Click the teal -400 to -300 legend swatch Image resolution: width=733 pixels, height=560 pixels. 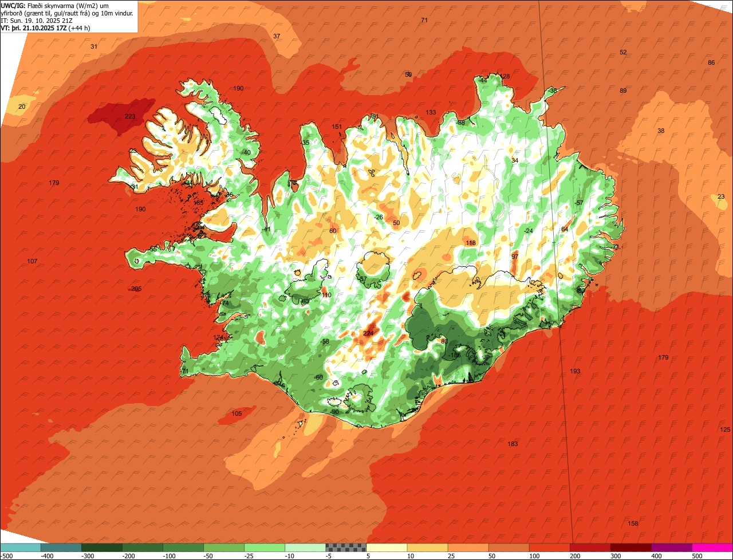61,547
